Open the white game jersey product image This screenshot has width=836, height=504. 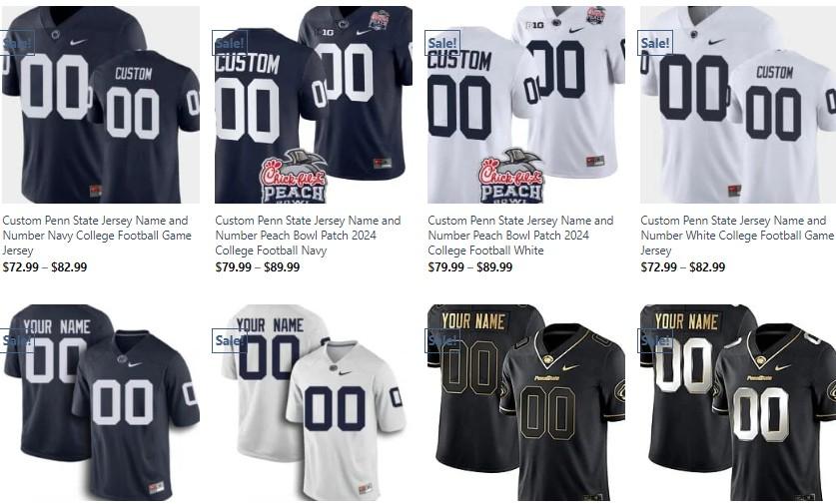tap(738, 105)
